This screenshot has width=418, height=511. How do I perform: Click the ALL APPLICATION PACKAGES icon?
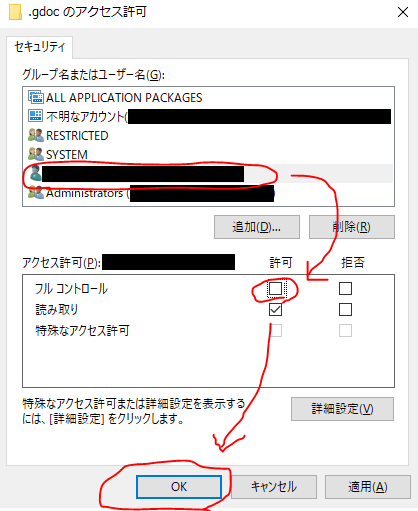click(36, 97)
